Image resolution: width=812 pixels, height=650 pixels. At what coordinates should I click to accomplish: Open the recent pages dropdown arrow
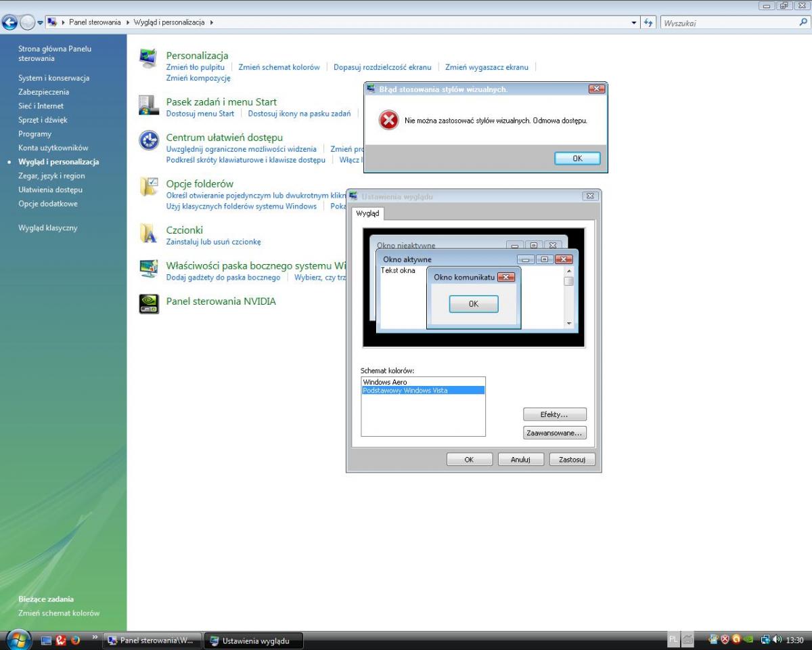(x=40, y=23)
